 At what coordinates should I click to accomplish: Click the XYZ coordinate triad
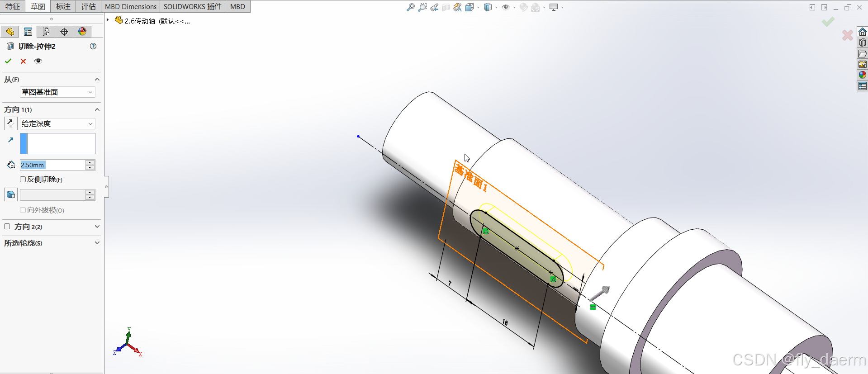(128, 342)
